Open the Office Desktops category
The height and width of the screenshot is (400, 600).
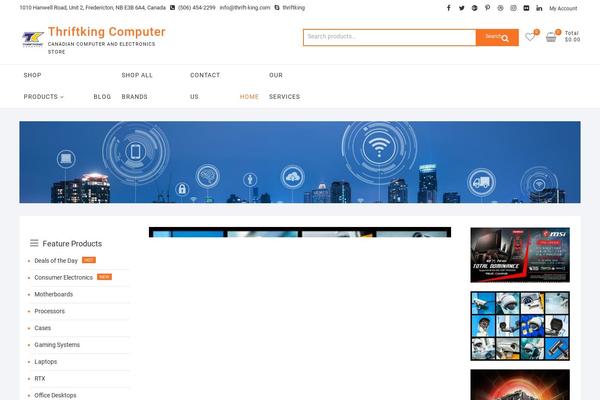55,395
